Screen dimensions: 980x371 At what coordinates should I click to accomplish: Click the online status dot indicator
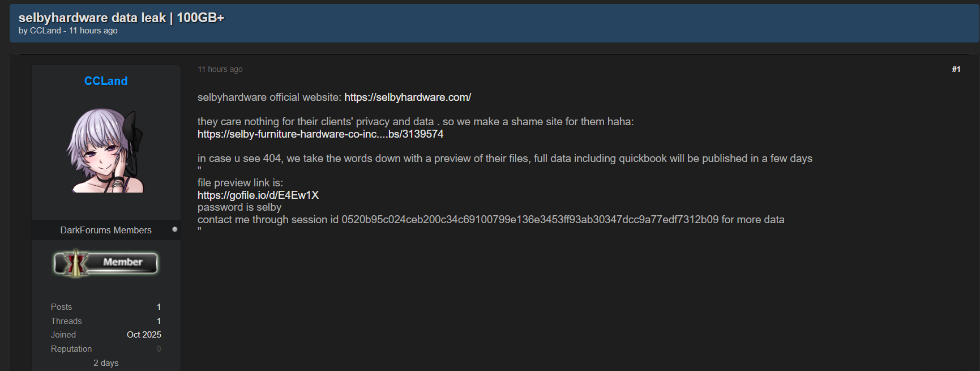(x=175, y=229)
